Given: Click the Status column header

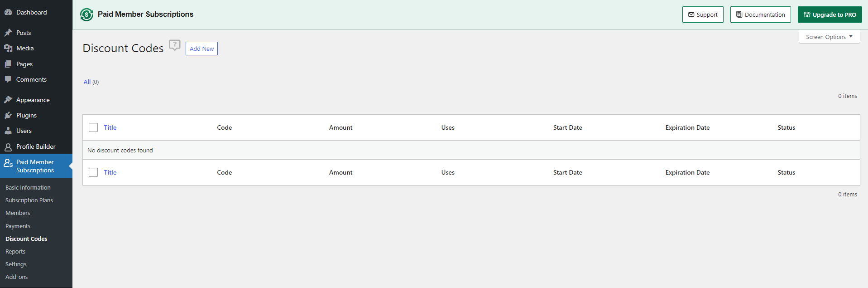Looking at the screenshot, I should click(786, 127).
